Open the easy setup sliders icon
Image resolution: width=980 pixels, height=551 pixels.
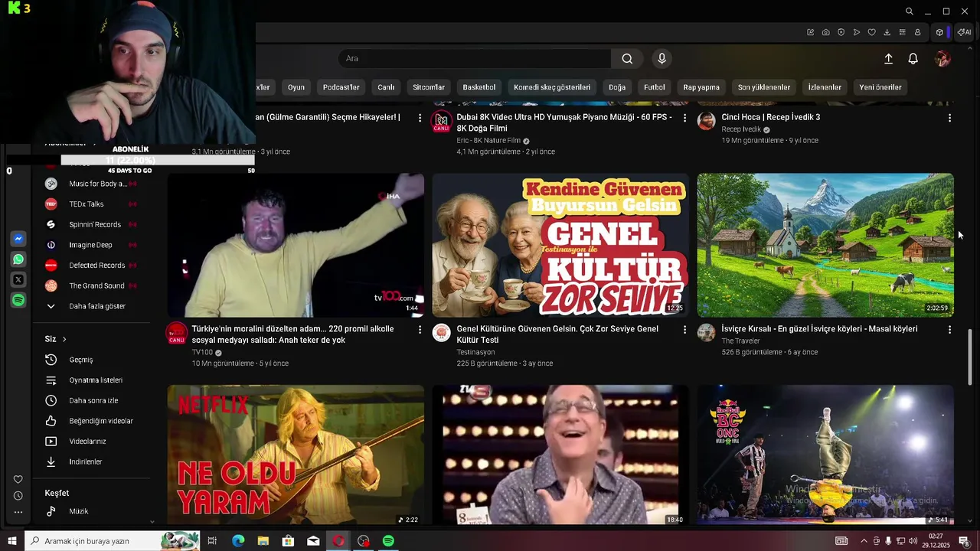(x=902, y=32)
